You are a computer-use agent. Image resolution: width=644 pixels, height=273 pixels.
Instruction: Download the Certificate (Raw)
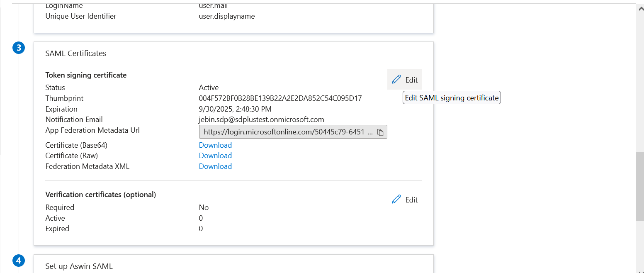[215, 156]
